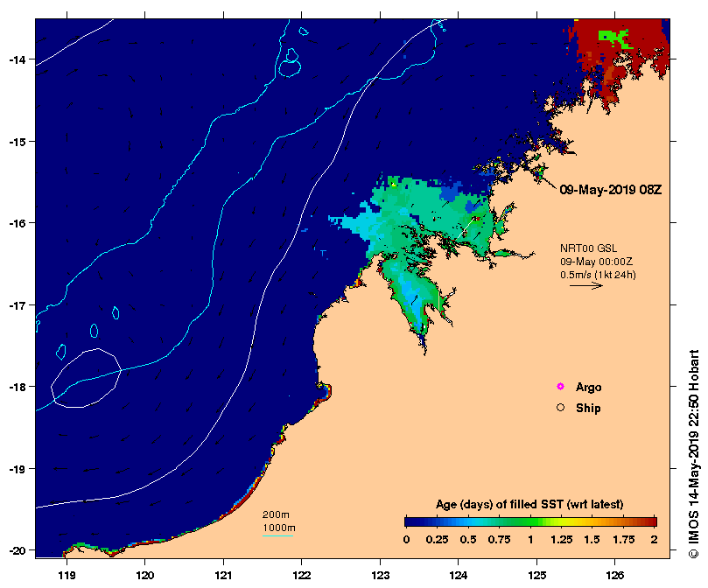Click the '09-May 00:00Z' text

point(596,262)
